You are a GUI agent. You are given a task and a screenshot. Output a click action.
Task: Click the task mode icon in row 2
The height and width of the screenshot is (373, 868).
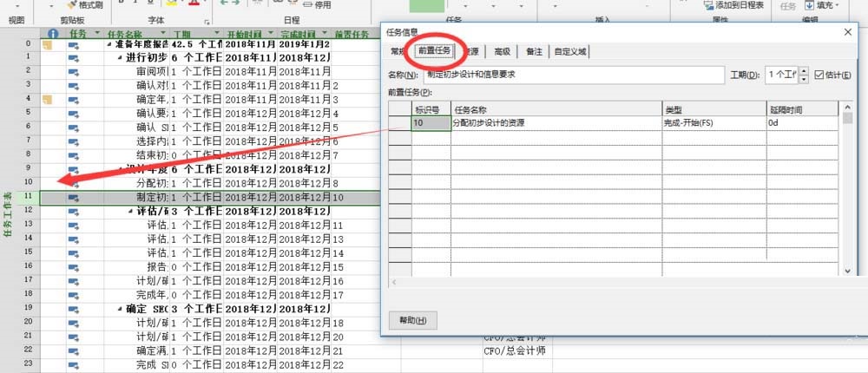coord(74,72)
